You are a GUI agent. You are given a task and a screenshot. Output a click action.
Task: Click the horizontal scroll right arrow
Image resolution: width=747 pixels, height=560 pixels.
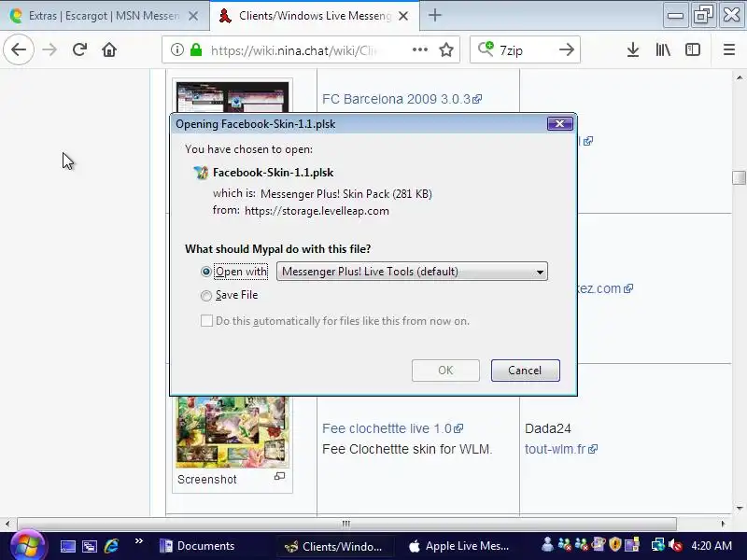pyautogui.click(x=723, y=524)
